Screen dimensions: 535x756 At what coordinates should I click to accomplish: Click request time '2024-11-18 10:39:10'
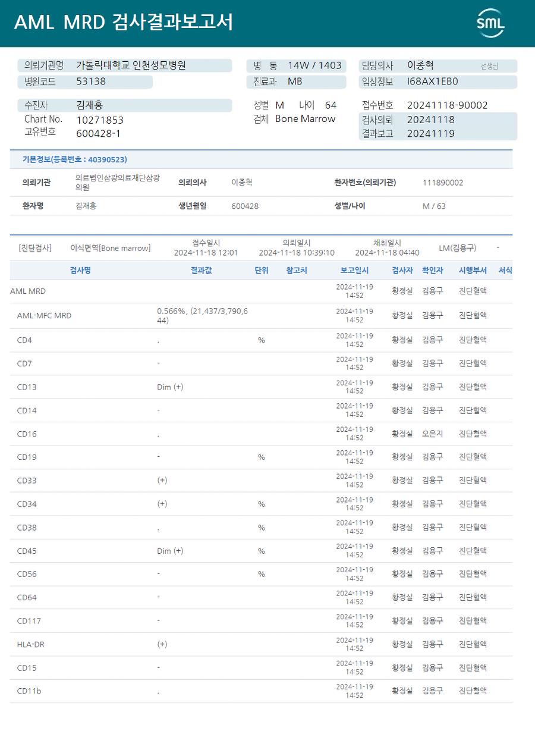(x=297, y=253)
